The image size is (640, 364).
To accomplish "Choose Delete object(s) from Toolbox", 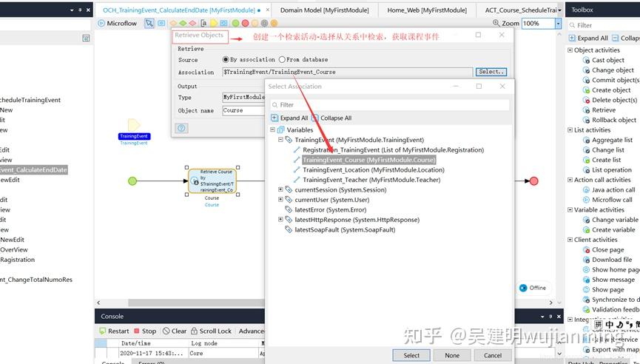I will coord(610,100).
